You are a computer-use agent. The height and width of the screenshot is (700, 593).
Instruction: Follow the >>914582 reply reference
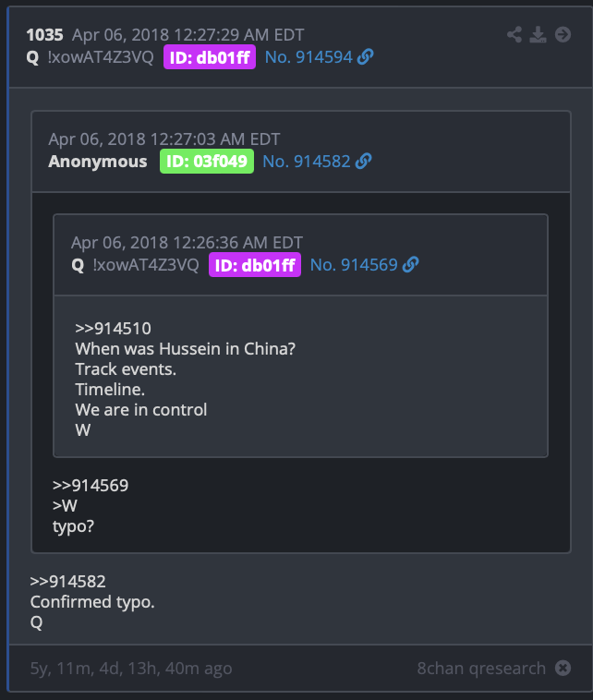pyautogui.click(x=67, y=582)
